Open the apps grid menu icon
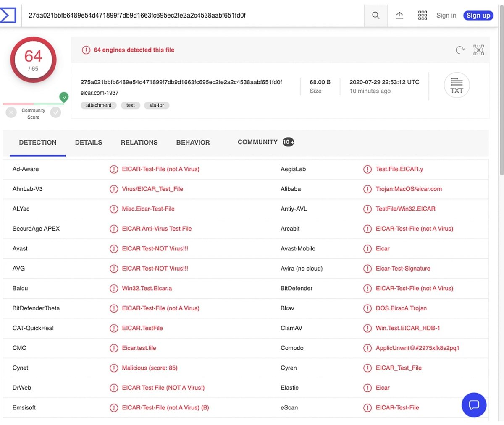504x425 pixels. (423, 16)
